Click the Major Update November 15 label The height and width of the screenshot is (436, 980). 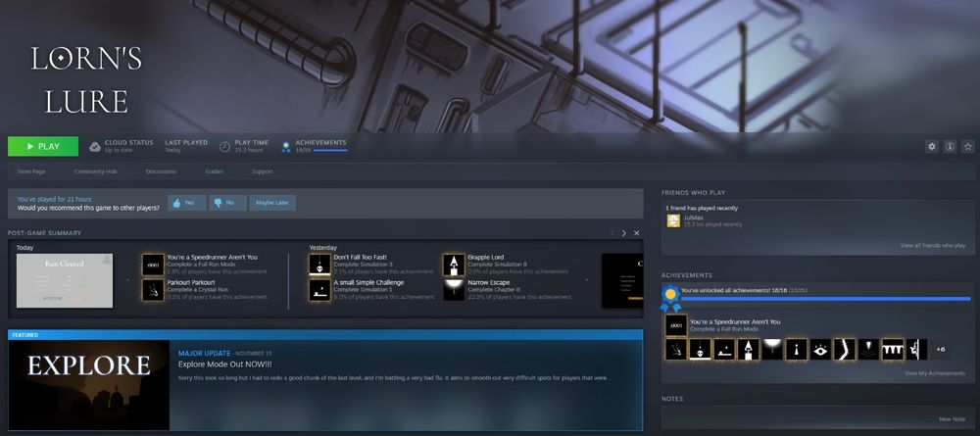[225, 354]
